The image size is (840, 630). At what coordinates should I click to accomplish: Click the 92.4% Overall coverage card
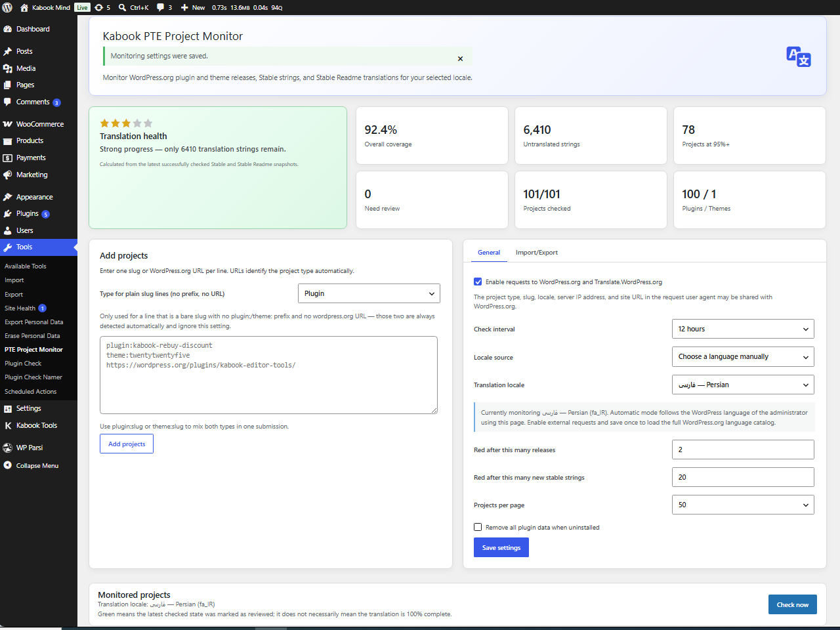coord(432,135)
